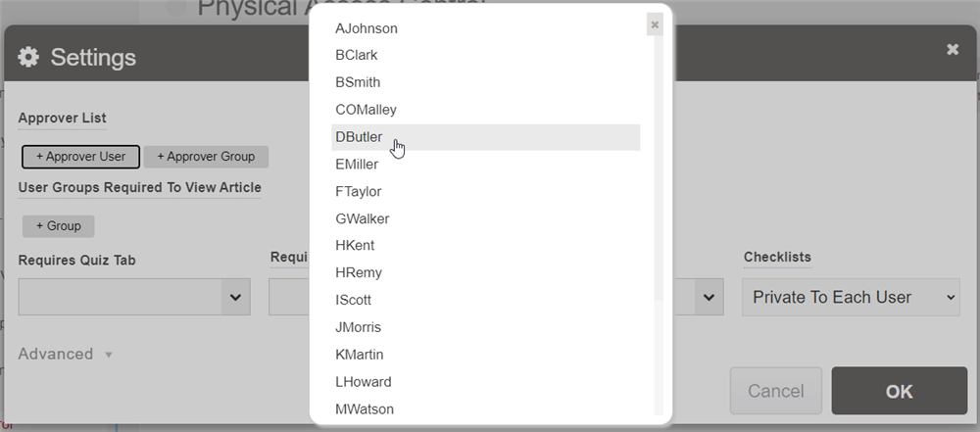
Task: Choose BClark as approver
Action: coord(357,55)
